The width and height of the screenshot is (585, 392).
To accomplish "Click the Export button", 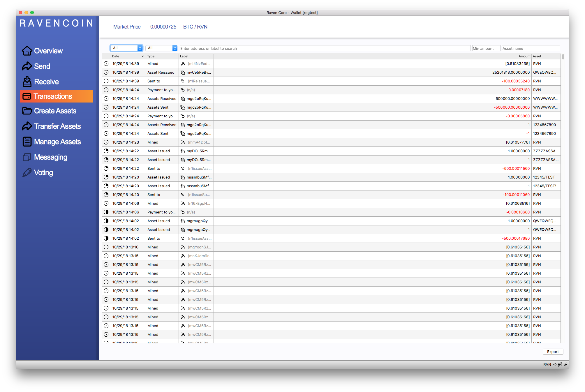I will pyautogui.click(x=553, y=352).
